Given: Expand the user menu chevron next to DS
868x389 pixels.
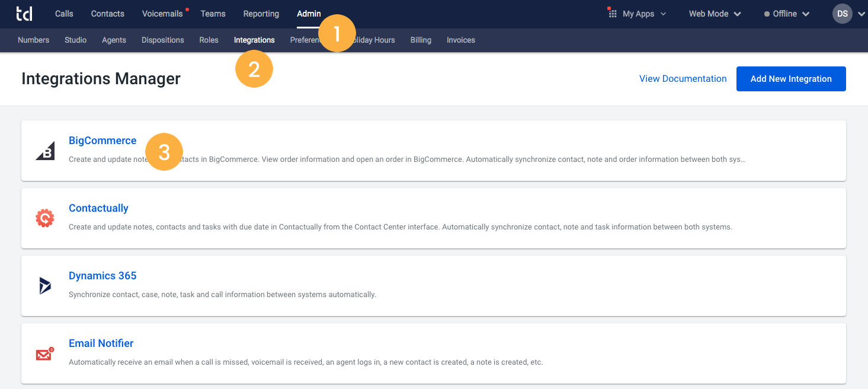Looking at the screenshot, I should coord(860,14).
